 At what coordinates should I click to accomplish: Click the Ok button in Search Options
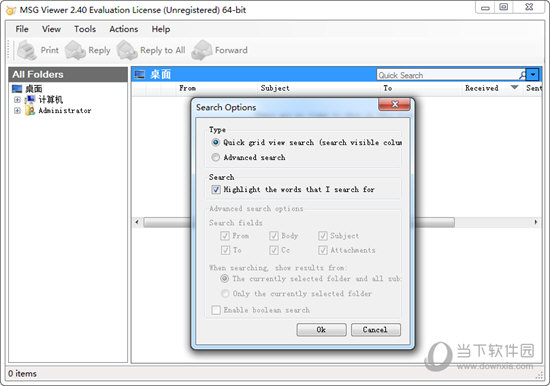pyautogui.click(x=321, y=330)
